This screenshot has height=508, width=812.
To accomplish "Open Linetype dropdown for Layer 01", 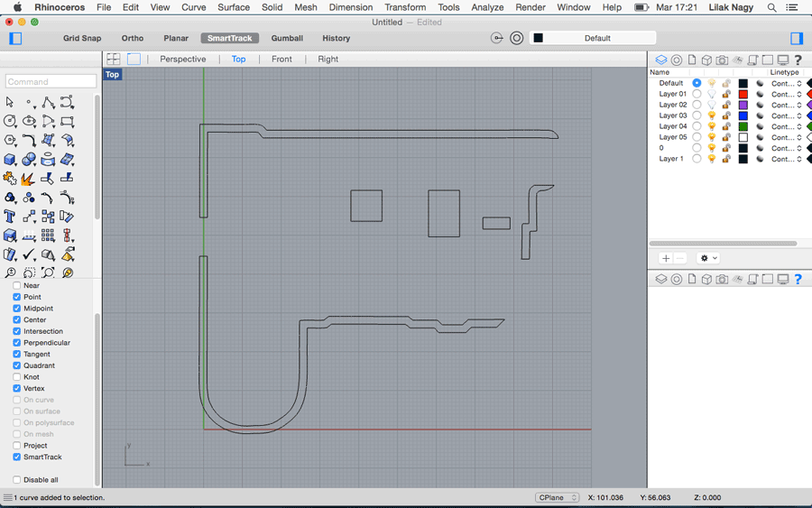I will tap(786, 94).
